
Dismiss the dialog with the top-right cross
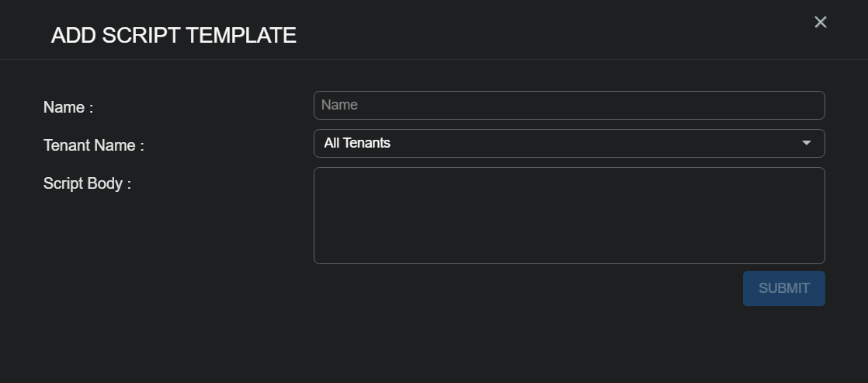pos(821,23)
